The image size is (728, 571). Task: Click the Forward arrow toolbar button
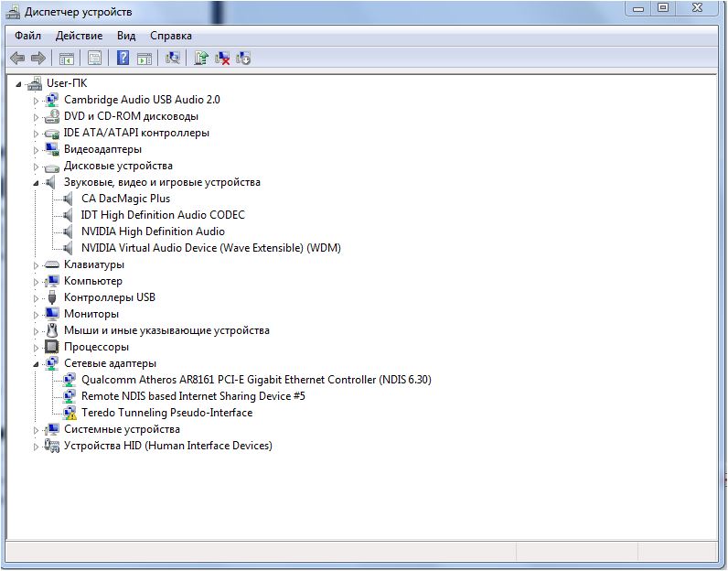tap(38, 59)
